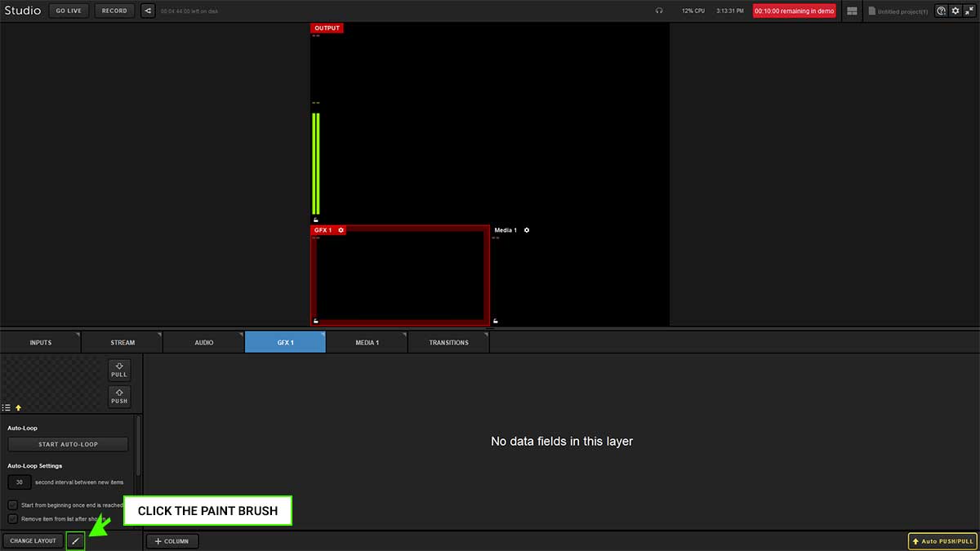This screenshot has width=980, height=551.
Task: Enable Start from beginning once end reached
Action: pos(12,505)
